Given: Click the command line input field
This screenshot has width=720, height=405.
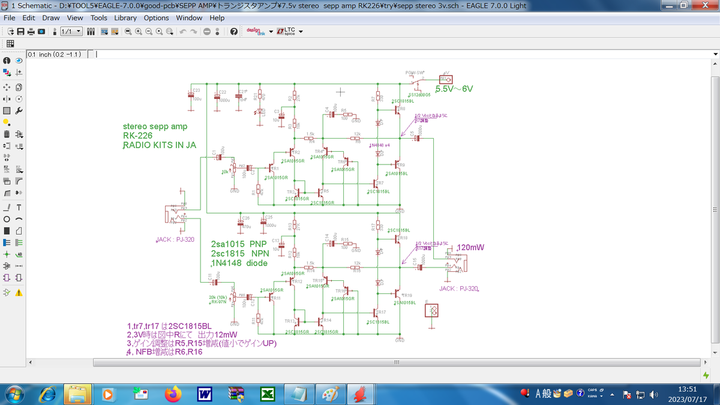Looking at the screenshot, I should point(400,54).
